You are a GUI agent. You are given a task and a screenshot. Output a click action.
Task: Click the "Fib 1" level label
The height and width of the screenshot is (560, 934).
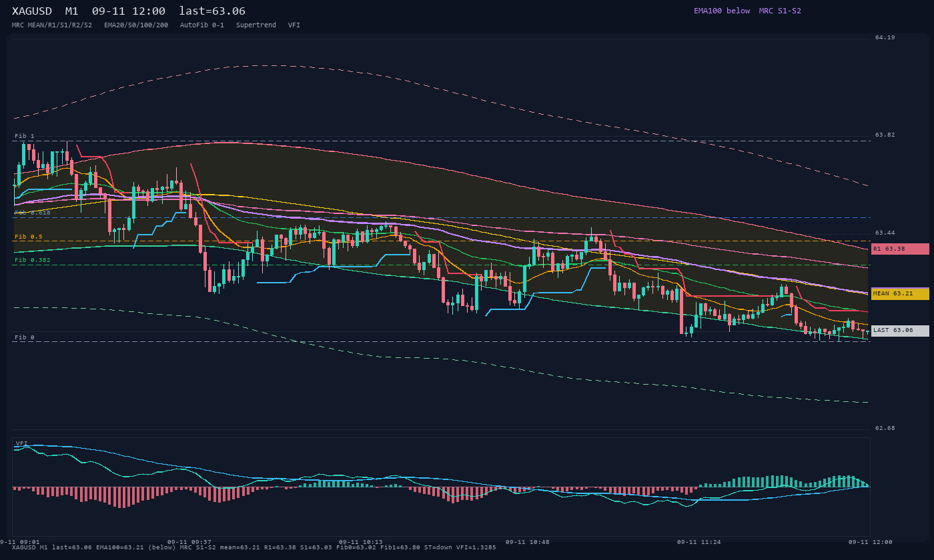tap(25, 136)
